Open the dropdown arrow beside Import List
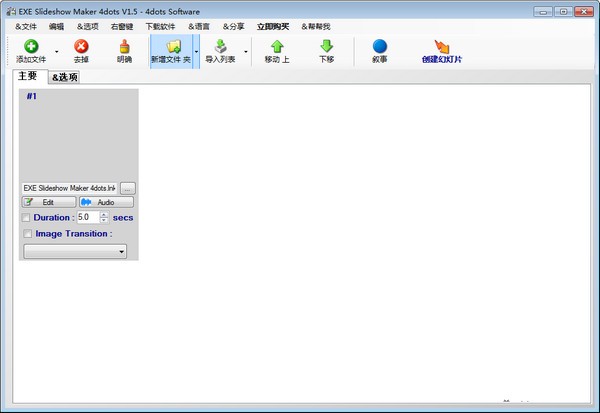The height and width of the screenshot is (413, 600). point(246,51)
